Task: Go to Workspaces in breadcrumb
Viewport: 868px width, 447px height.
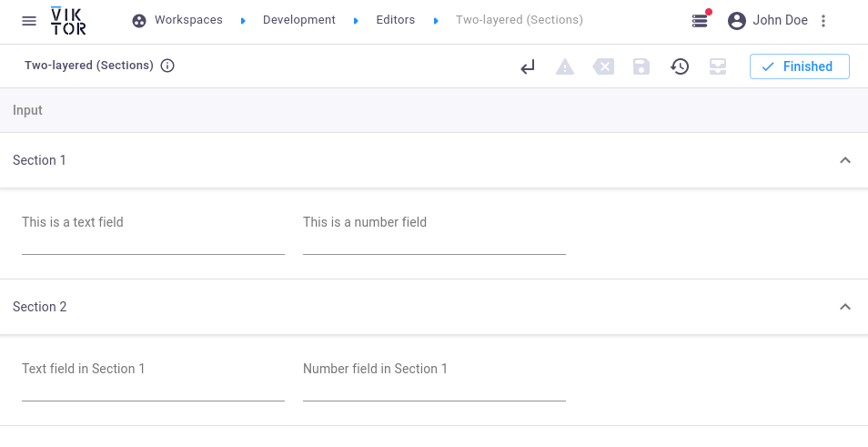Action: pos(188,20)
